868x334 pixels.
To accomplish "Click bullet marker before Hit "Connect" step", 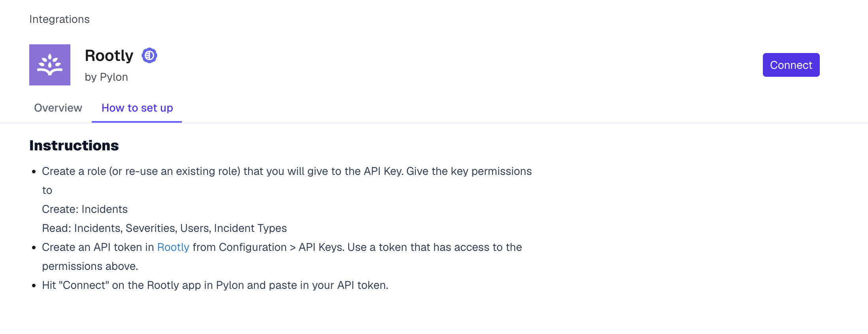I will (34, 286).
